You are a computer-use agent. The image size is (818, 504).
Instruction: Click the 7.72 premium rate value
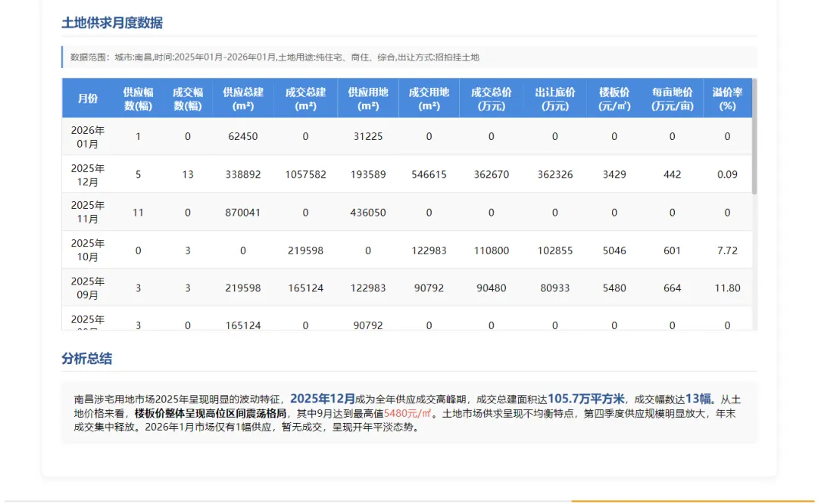[727, 250]
